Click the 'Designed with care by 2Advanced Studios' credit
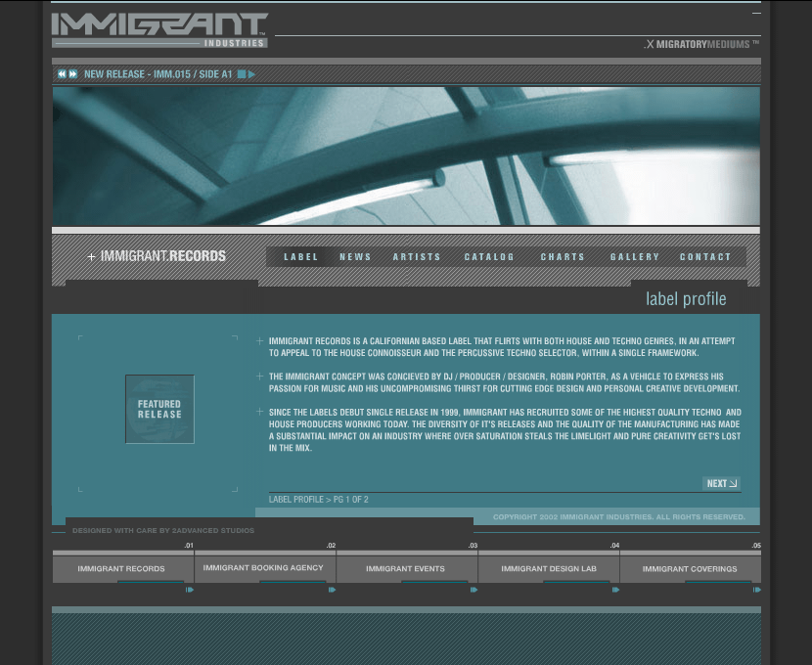The image size is (812, 665). click(163, 530)
